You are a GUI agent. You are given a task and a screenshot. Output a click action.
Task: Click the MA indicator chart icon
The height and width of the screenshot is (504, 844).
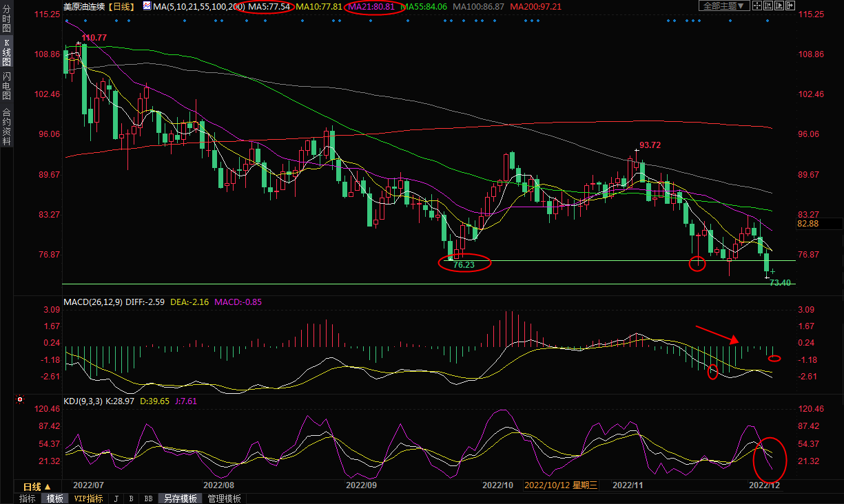pyautogui.click(x=147, y=6)
